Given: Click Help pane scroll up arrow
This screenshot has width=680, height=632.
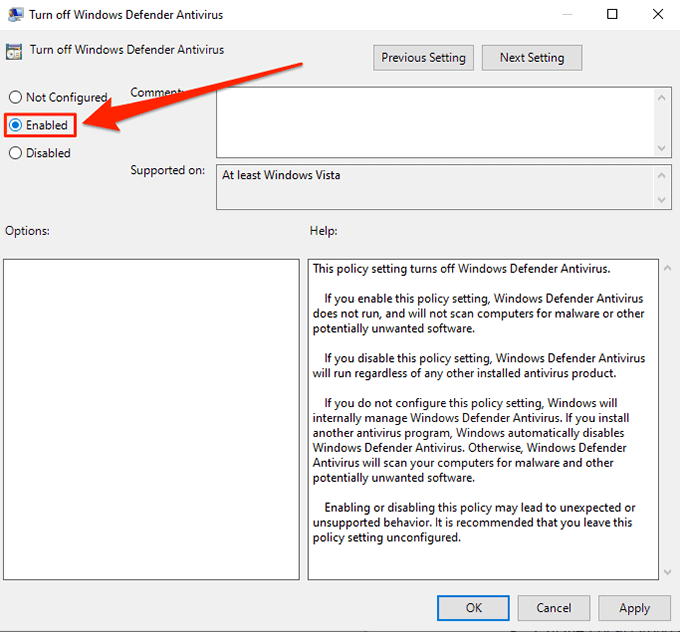Looking at the screenshot, I should coord(667,269).
